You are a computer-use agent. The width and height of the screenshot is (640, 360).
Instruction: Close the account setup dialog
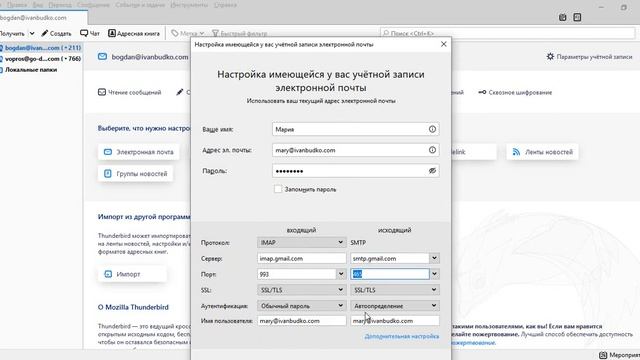(x=444, y=44)
